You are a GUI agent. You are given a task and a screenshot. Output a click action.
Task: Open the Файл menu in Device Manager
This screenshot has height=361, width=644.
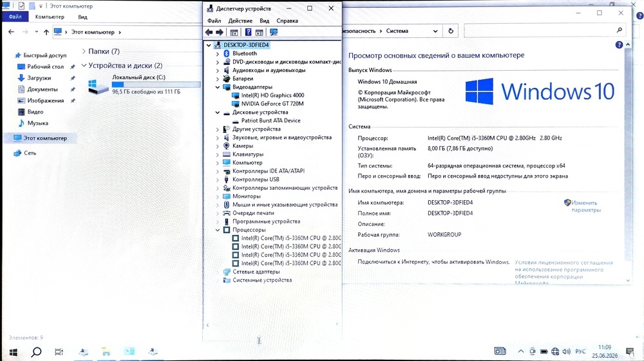[x=214, y=21]
